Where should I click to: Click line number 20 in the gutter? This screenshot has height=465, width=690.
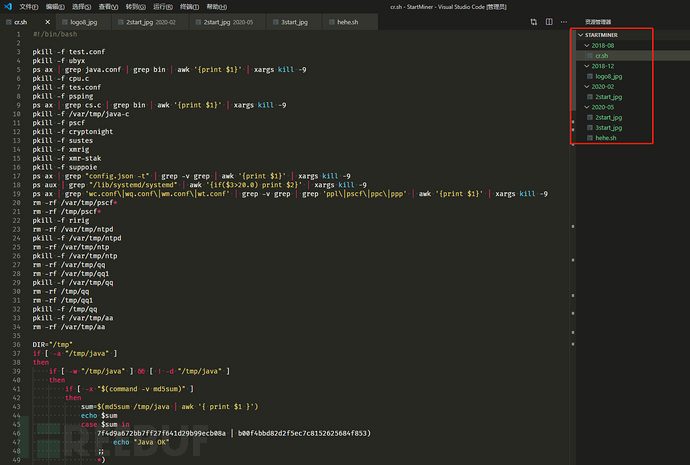click(16, 203)
